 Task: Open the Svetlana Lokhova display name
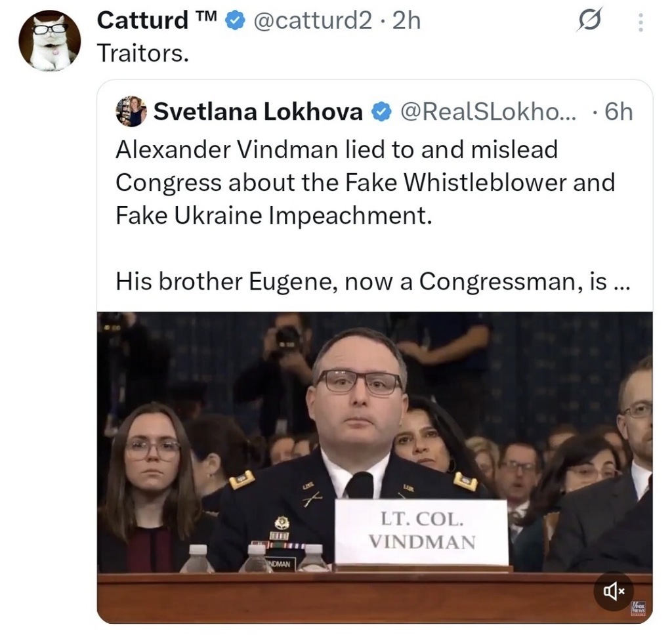pos(258,112)
